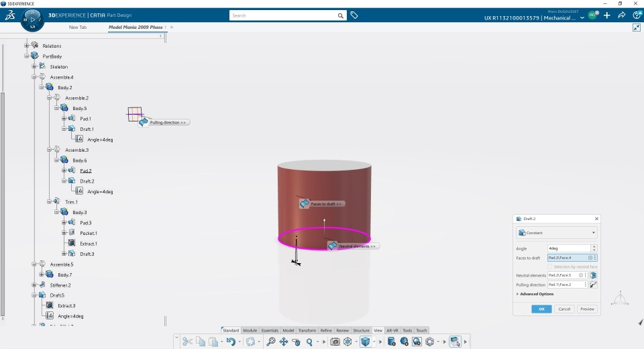Image resolution: width=644 pixels, height=349 pixels.
Task: Click the Undo arrow icon
Action: [231, 342]
